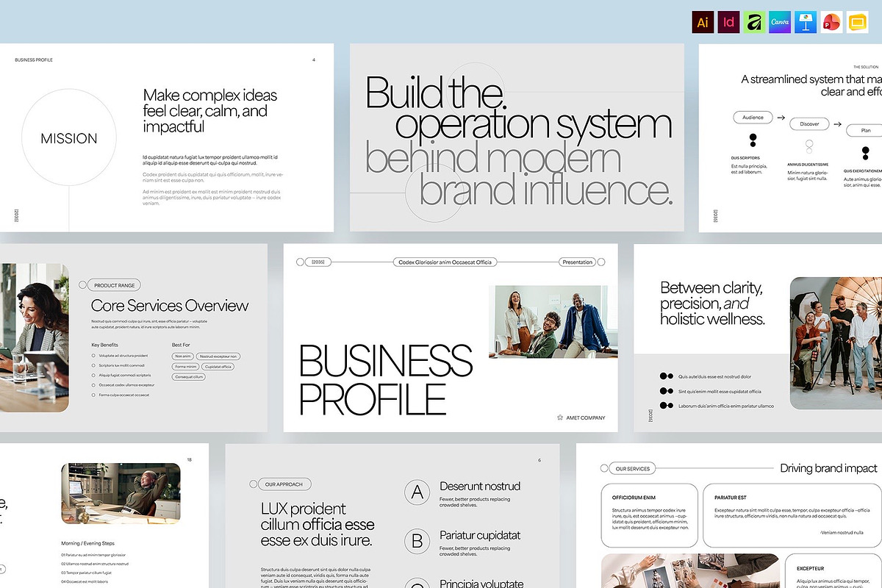Click the blue Keynote podium icon

click(x=806, y=22)
